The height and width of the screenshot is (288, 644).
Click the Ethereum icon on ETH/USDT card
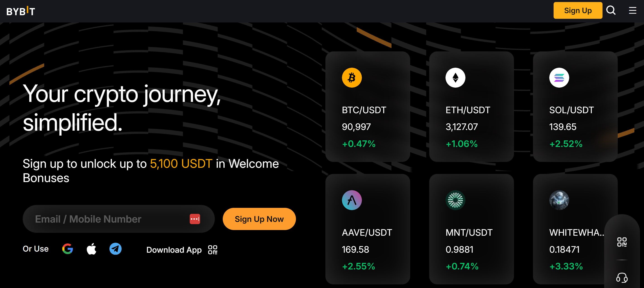(x=455, y=78)
